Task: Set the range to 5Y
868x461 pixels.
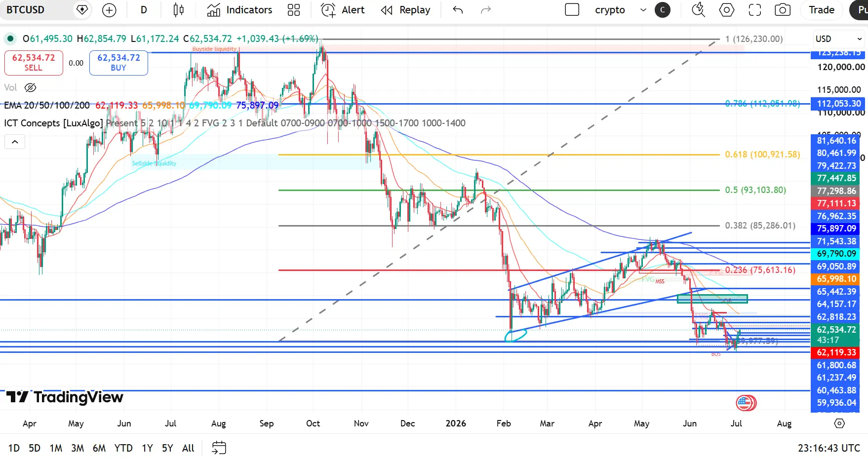Action: pyautogui.click(x=167, y=448)
